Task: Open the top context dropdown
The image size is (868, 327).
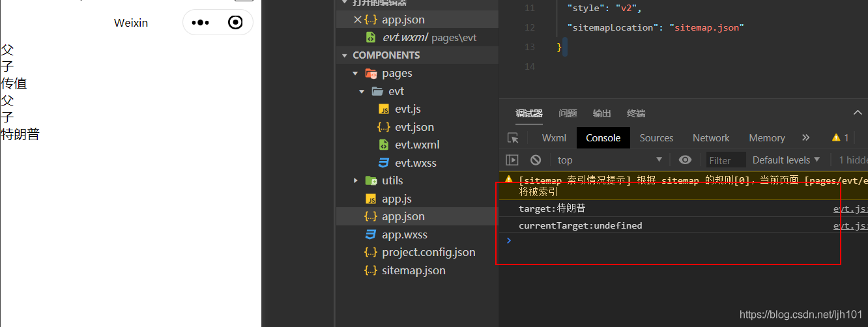Action: pos(610,160)
